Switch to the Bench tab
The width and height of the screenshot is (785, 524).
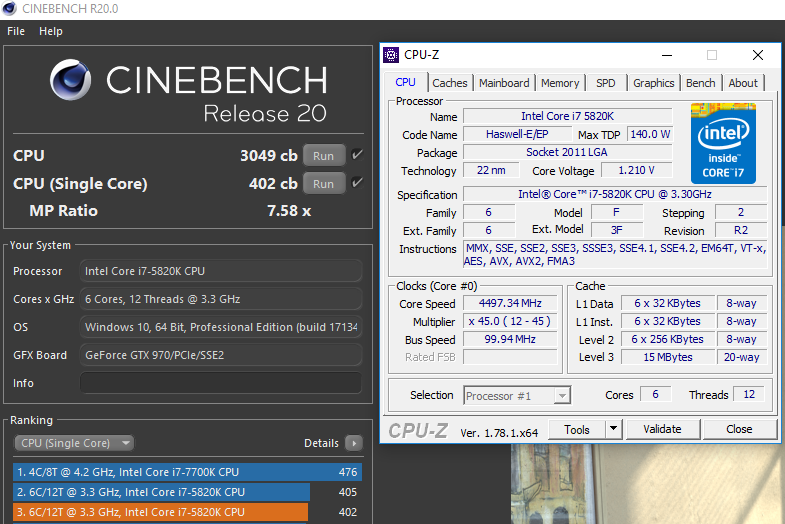(700, 83)
